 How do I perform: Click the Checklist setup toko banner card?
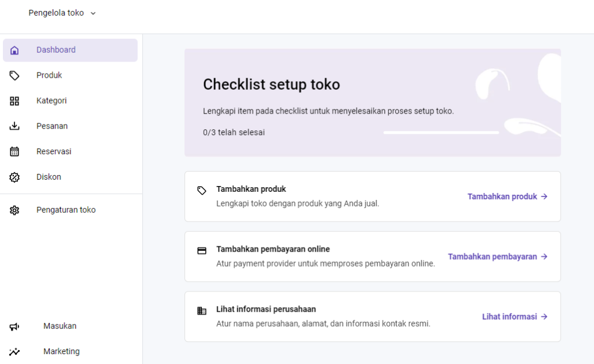coord(372,103)
